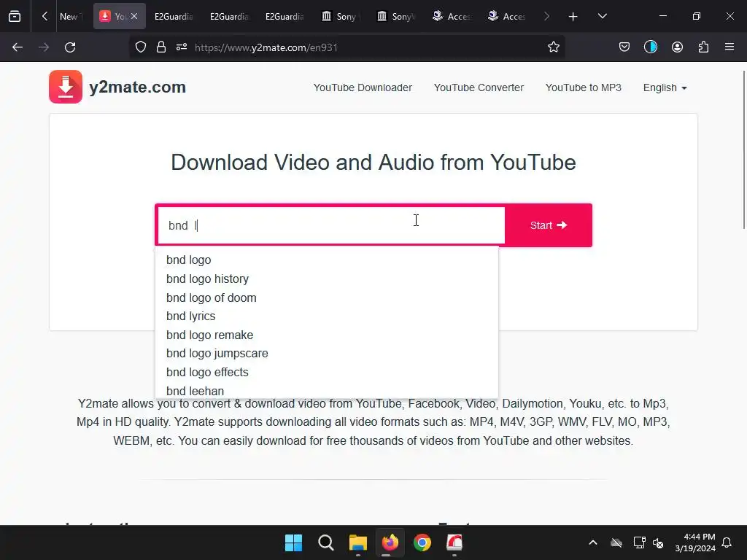The height and width of the screenshot is (560, 747).
Task: Open Firefox View icon in tab bar
Action: [15, 16]
